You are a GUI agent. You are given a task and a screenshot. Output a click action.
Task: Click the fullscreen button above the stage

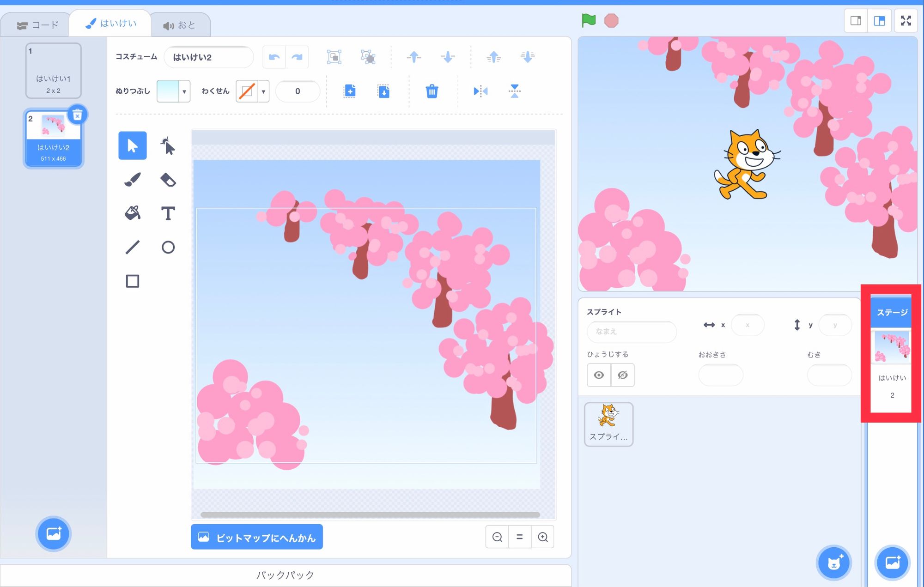(906, 20)
